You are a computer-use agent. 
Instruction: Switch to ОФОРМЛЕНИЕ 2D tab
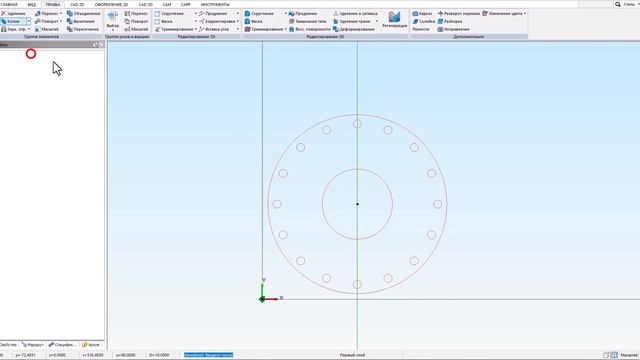pos(111,4)
